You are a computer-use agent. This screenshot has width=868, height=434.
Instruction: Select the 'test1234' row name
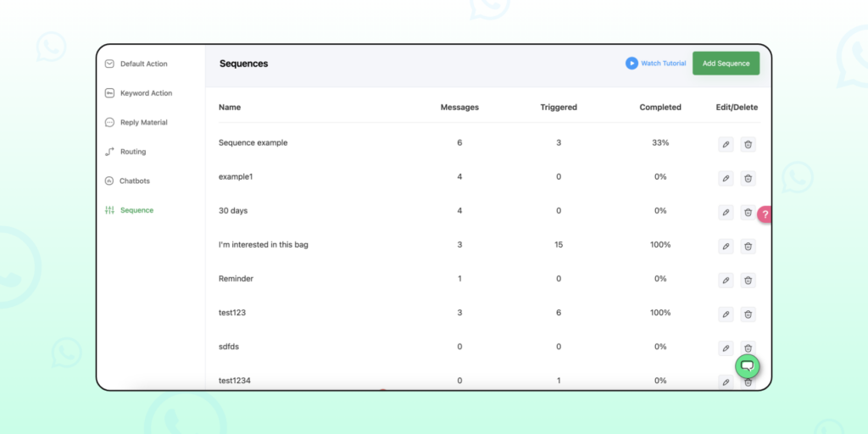pyautogui.click(x=235, y=381)
